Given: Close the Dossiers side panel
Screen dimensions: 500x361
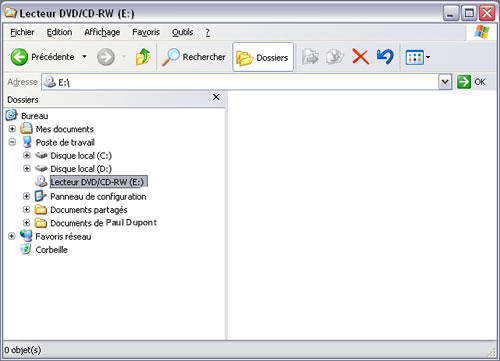Looking at the screenshot, I should click(x=216, y=97).
